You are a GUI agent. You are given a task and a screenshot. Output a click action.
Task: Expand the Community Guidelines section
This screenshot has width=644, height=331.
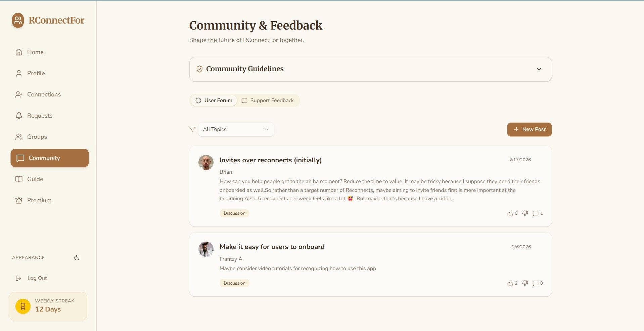pyautogui.click(x=539, y=69)
